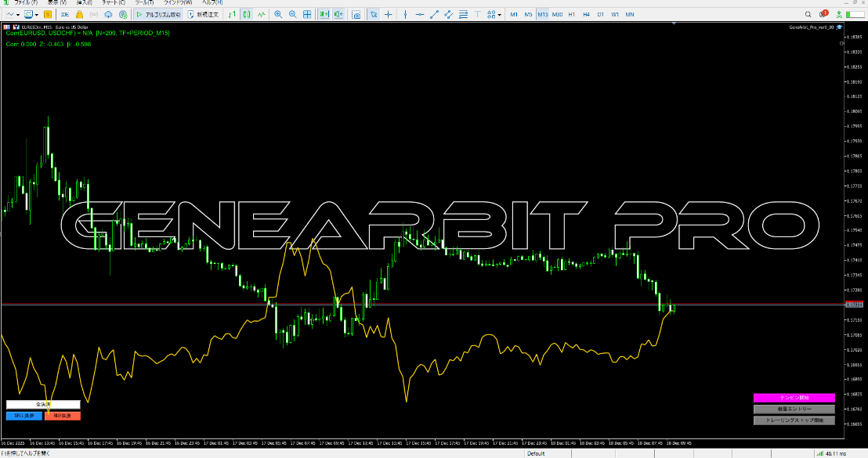
Task: Click the magenta ナンピン開始 button
Action: pyautogui.click(x=794, y=398)
